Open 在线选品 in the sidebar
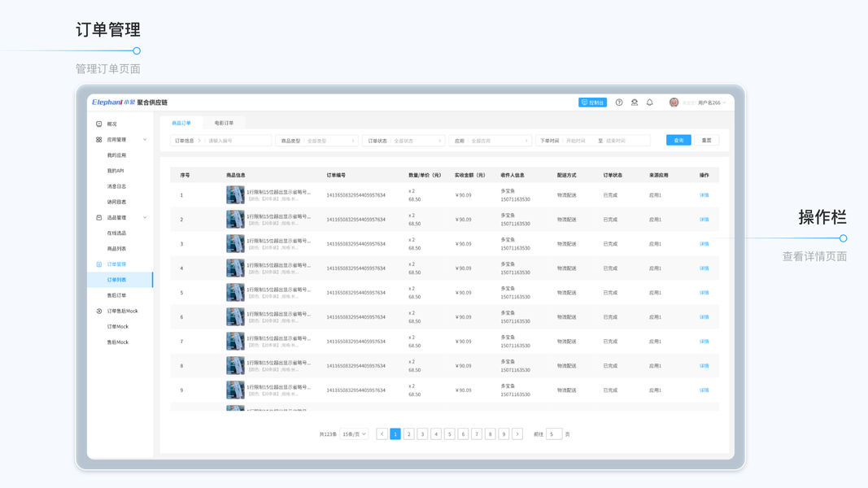 pos(116,233)
